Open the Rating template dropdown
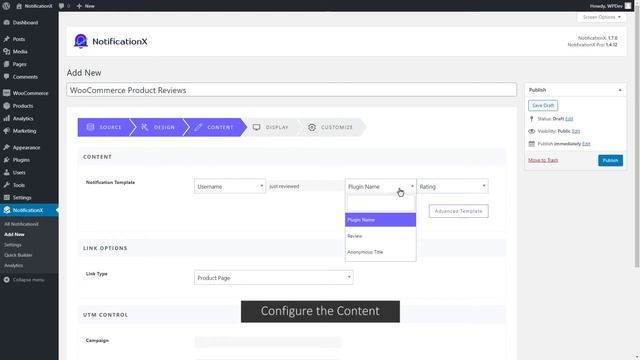The image size is (640, 360). click(x=452, y=186)
